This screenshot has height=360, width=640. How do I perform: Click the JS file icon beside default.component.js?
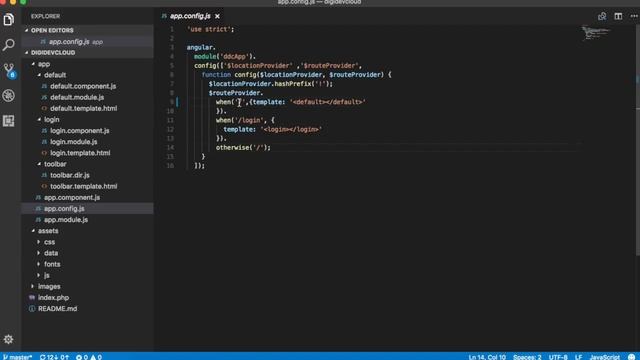(44, 86)
